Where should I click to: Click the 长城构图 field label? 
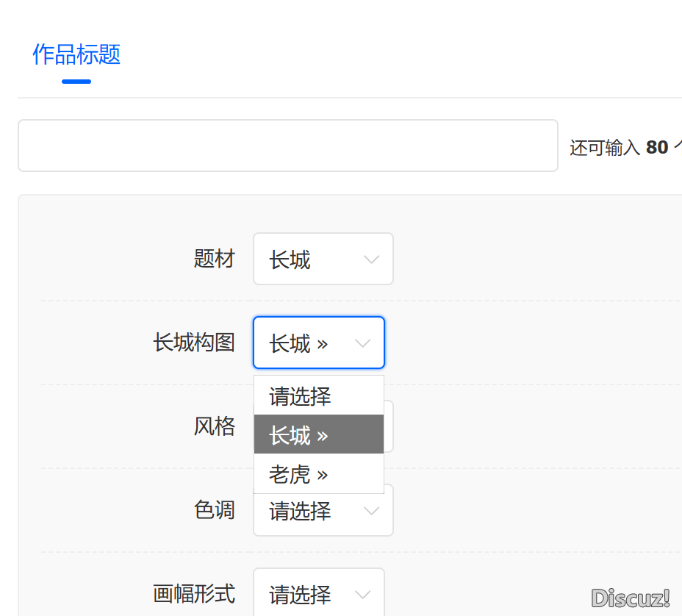pyautogui.click(x=194, y=343)
